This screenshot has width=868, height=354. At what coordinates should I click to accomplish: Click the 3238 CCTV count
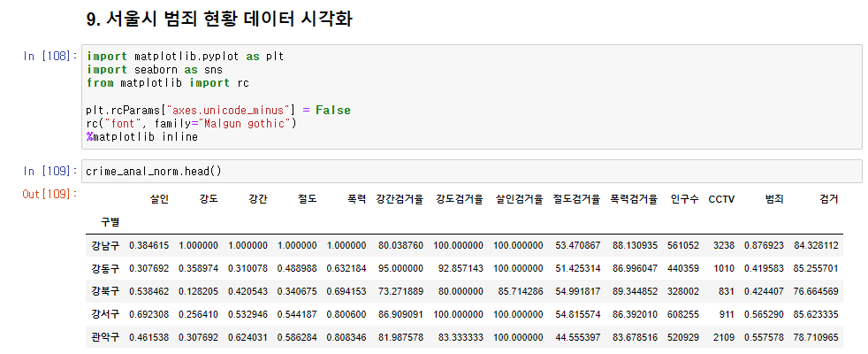pos(725,245)
